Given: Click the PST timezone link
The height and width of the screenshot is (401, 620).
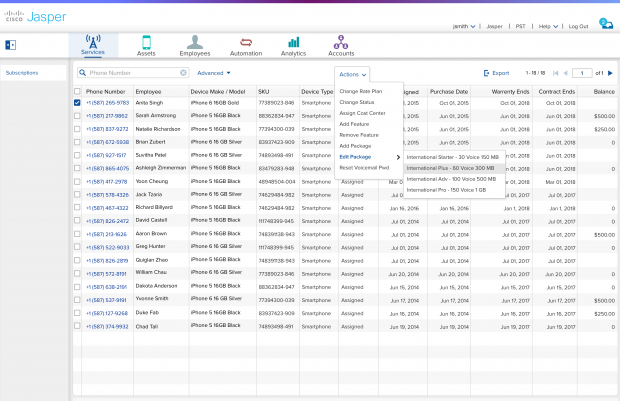Looking at the screenshot, I should pos(520,26).
